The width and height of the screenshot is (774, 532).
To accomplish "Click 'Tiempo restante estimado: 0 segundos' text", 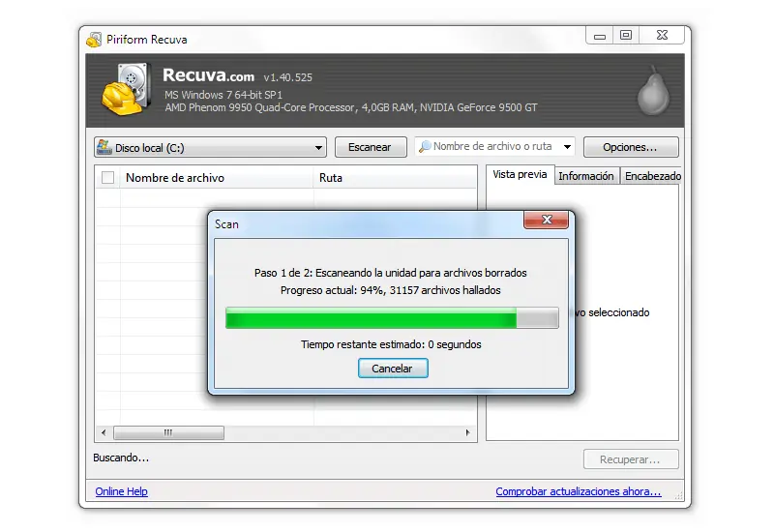I will tap(391, 344).
